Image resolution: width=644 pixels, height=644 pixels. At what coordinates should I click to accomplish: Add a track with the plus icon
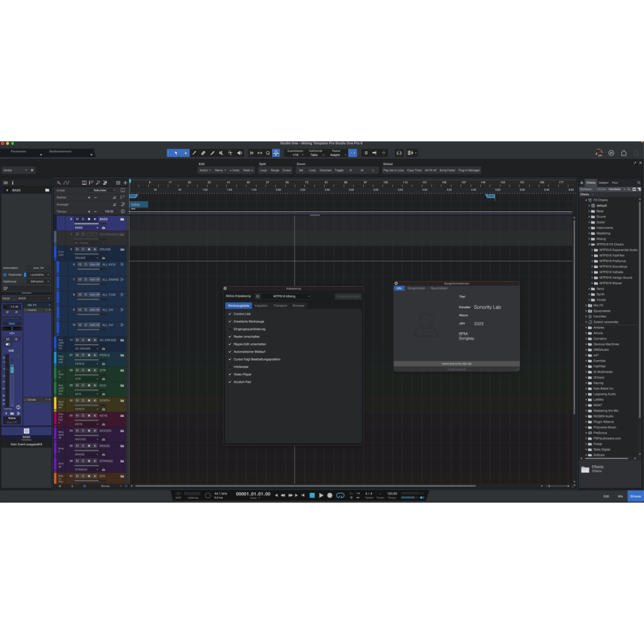126,182
